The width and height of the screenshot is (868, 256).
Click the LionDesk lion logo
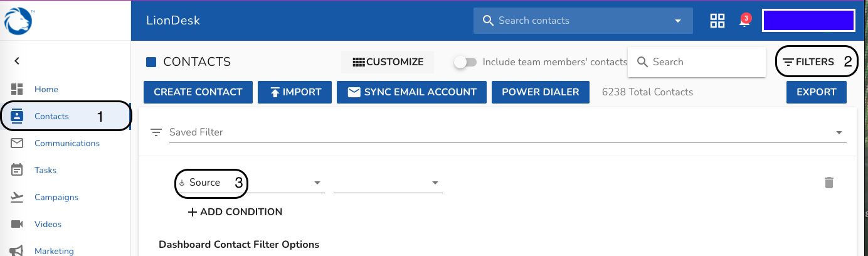coord(18,20)
